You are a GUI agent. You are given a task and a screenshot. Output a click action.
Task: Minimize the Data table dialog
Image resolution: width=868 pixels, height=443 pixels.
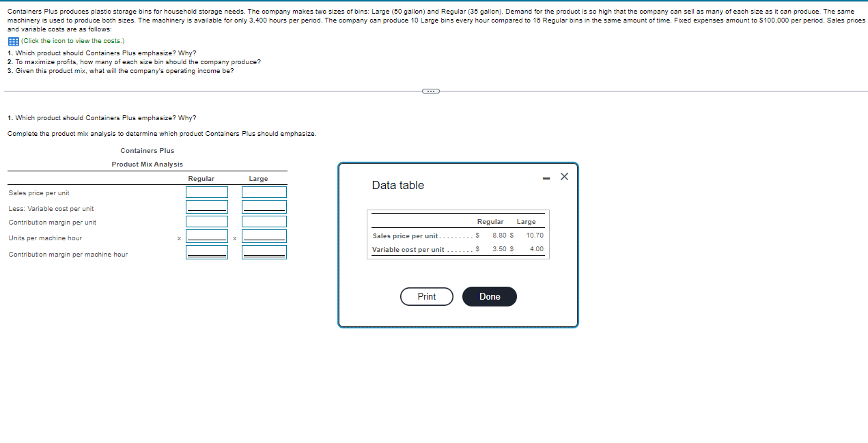(x=546, y=177)
